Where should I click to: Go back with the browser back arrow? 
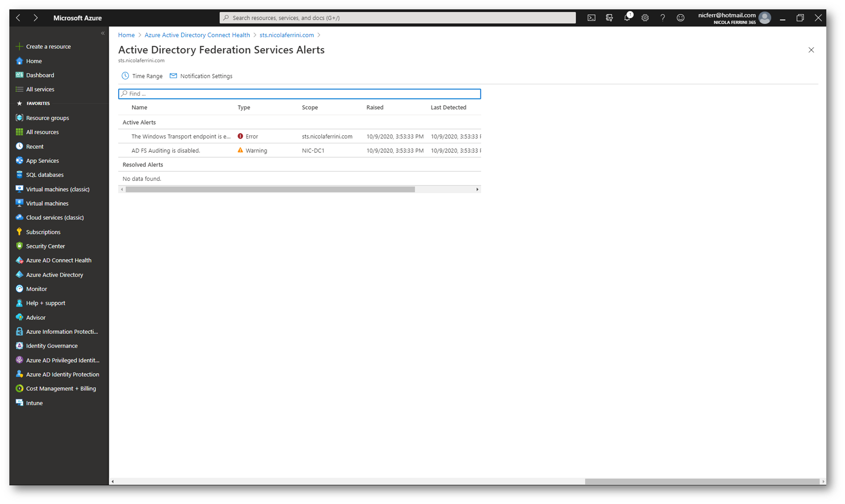tap(18, 18)
